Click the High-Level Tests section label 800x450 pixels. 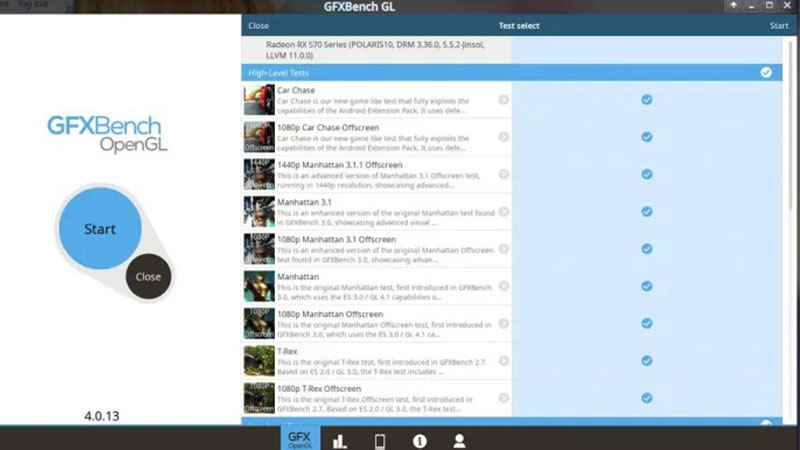[279, 73]
